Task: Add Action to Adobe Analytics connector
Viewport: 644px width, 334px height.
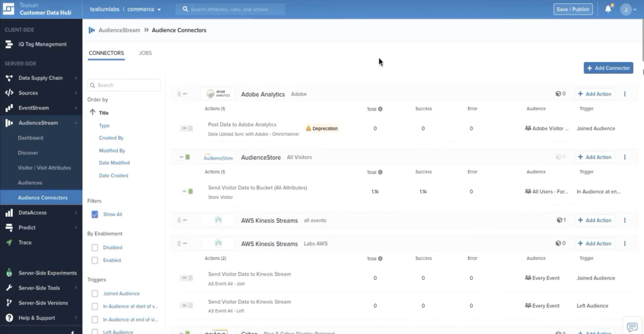Action: [x=595, y=94]
